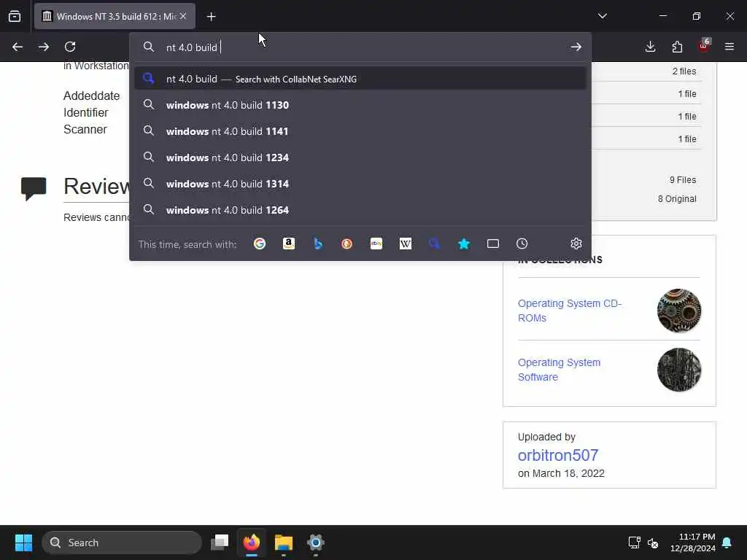Select Windows NT 3.5 build 612 tab
The height and width of the screenshot is (560, 747).
pyautogui.click(x=115, y=16)
